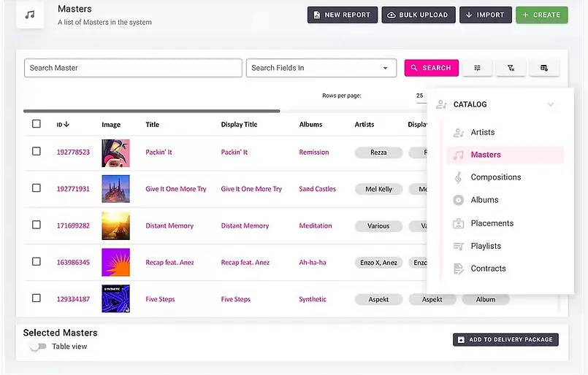Clear filters with the funnel-x icon
The image size is (588, 375).
(x=511, y=68)
